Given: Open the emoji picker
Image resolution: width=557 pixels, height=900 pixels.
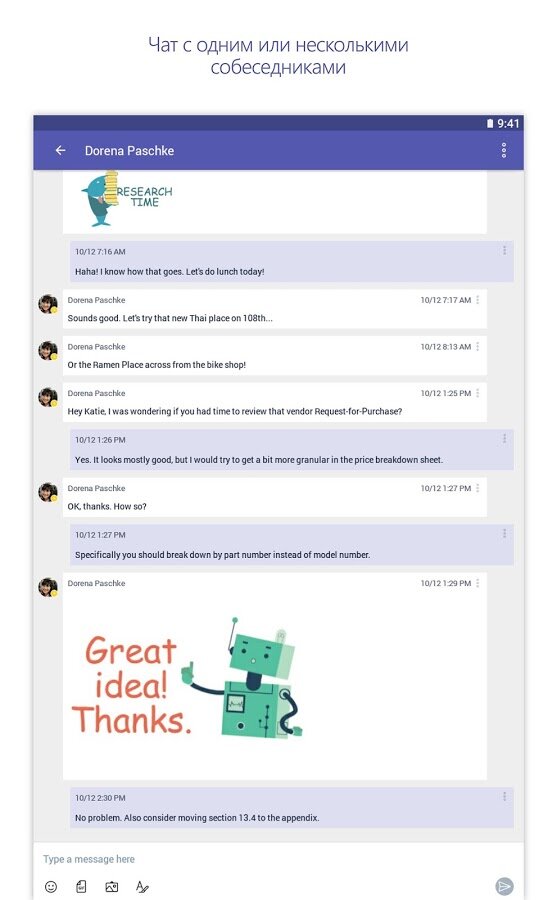Looking at the screenshot, I should pyautogui.click(x=51, y=886).
